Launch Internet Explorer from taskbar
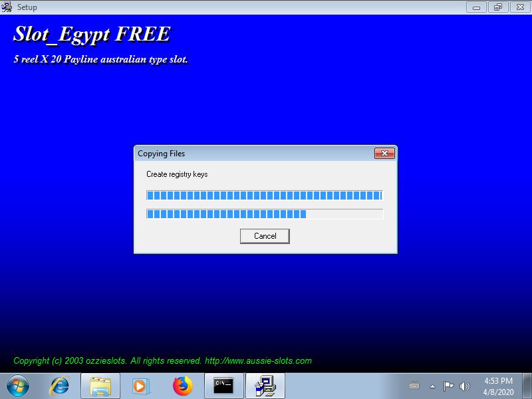Image resolution: width=532 pixels, height=399 pixels. pyautogui.click(x=60, y=386)
